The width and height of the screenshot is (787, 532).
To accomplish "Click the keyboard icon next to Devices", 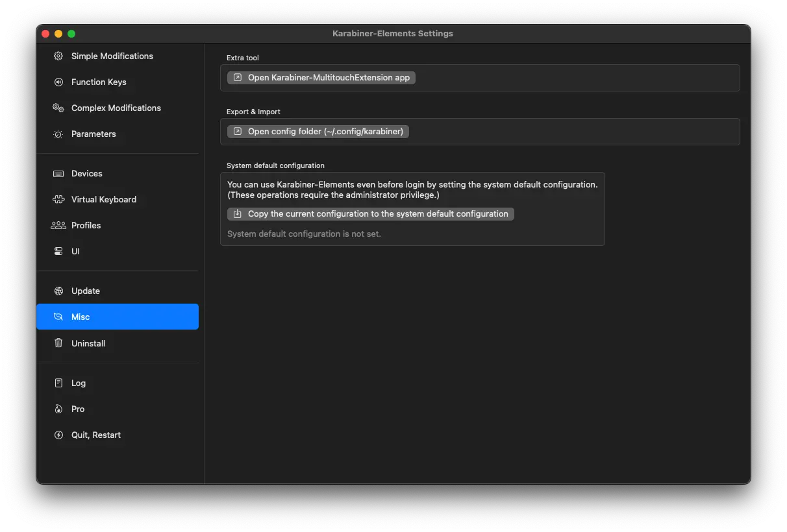I will point(58,173).
